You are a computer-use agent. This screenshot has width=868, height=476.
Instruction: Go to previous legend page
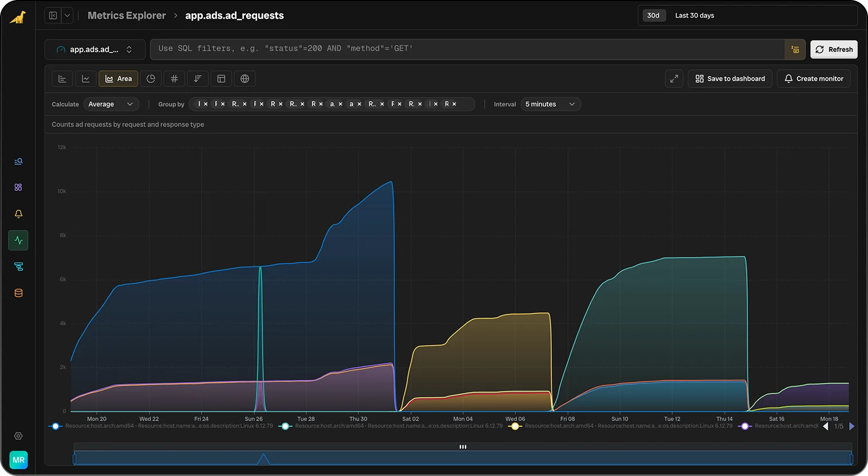(x=826, y=426)
